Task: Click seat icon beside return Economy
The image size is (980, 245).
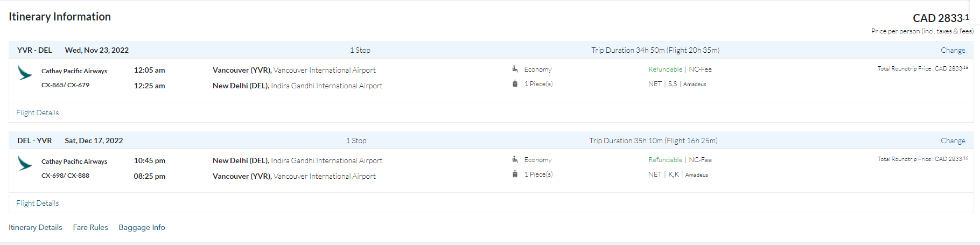Action: (515, 159)
